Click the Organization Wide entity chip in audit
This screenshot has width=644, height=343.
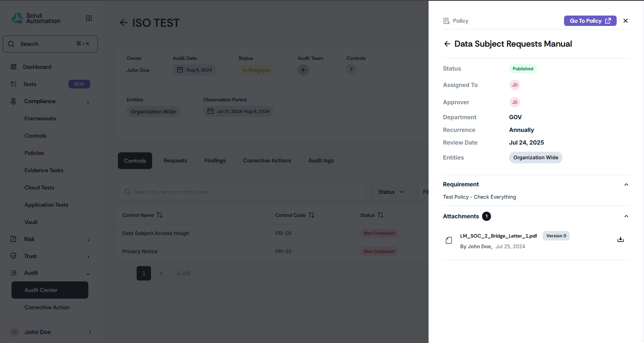(x=153, y=111)
